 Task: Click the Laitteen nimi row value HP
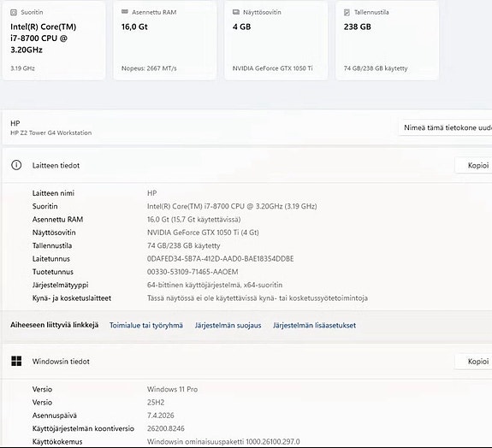point(151,193)
